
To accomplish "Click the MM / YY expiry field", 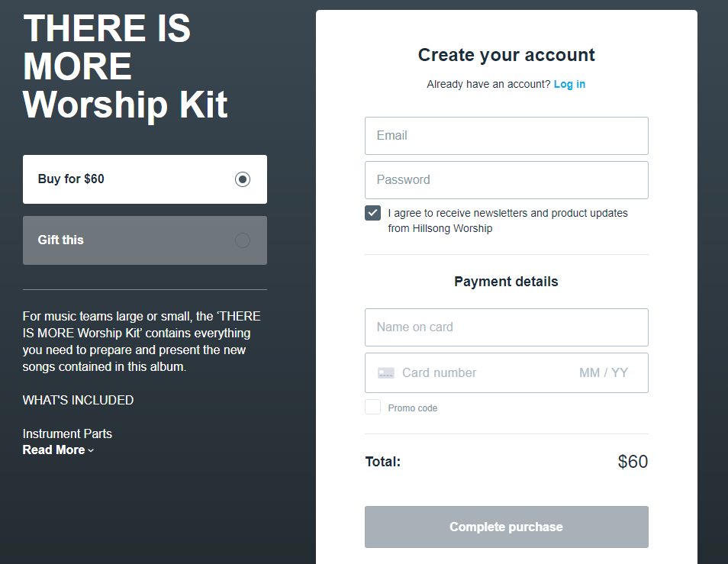I will click(604, 373).
